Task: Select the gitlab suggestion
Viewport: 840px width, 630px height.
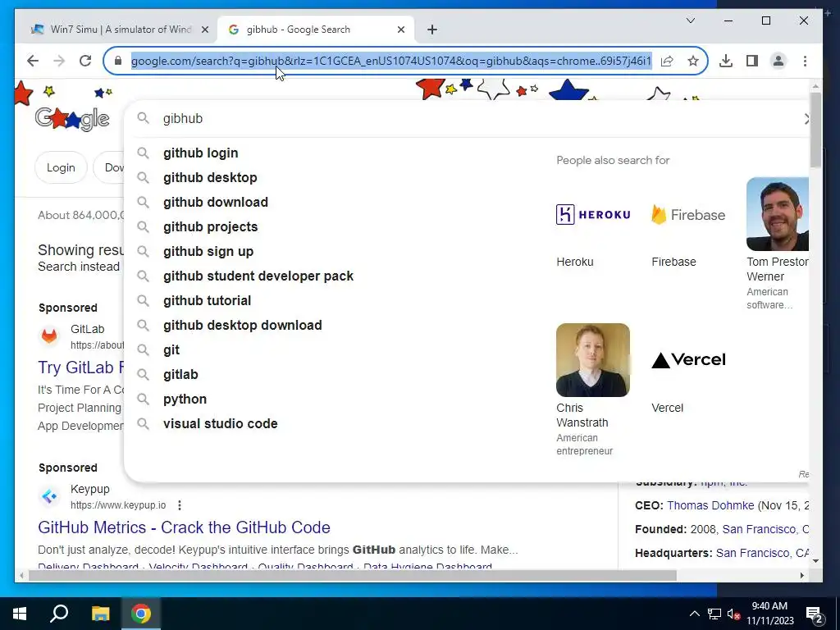Action: click(x=180, y=374)
